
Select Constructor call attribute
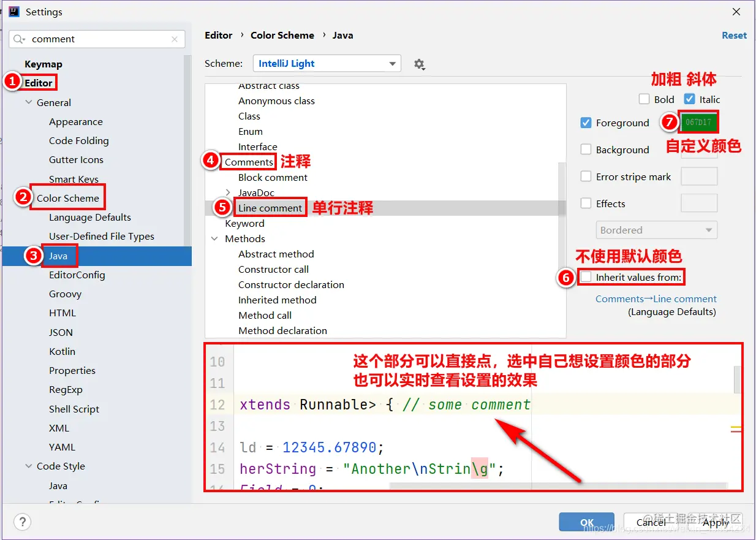(x=274, y=269)
